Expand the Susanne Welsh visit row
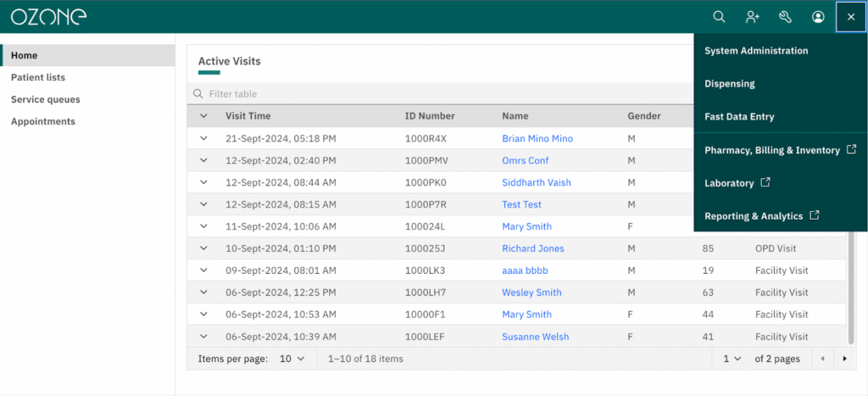The width and height of the screenshot is (868, 396). tap(203, 336)
